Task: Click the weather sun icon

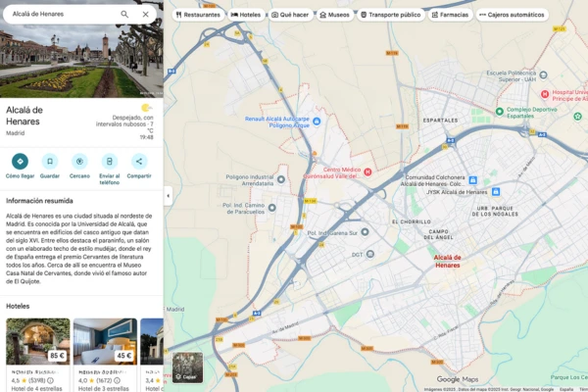Action: [x=146, y=108]
